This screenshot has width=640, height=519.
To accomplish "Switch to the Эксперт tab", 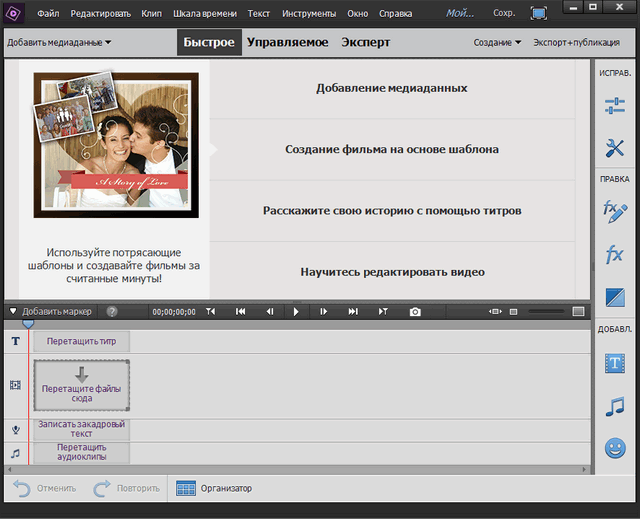I will coord(365,43).
